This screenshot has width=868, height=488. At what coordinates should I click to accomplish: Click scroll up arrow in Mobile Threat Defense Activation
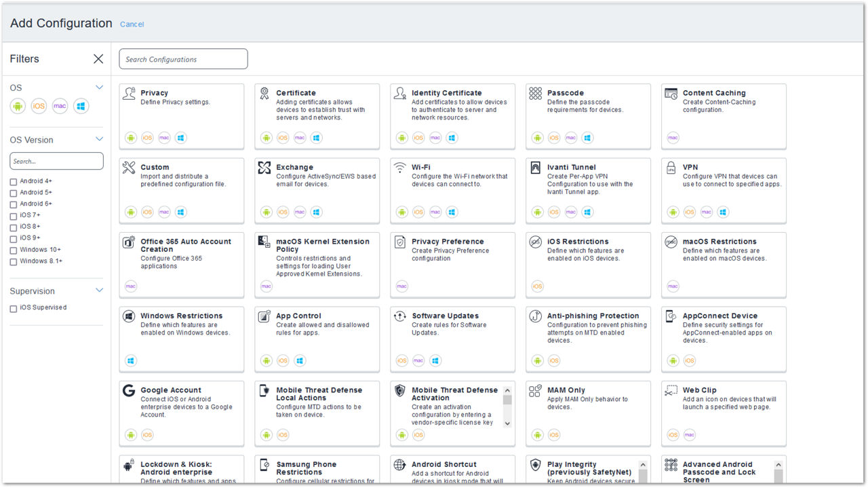[x=507, y=390]
